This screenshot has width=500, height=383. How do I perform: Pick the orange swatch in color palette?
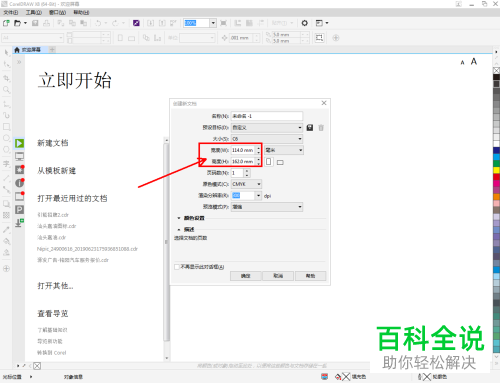pyautogui.click(x=496, y=196)
